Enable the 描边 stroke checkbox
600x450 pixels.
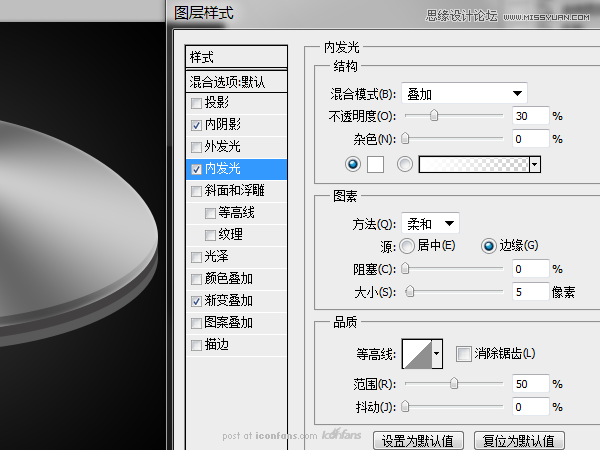(x=196, y=345)
